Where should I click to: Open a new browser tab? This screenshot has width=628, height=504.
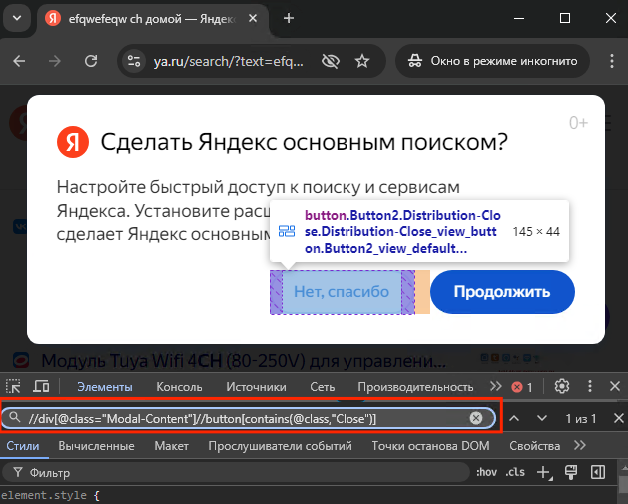pos(289,18)
